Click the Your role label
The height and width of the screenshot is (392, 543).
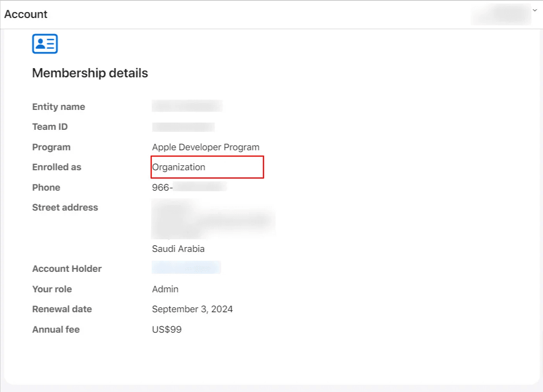(x=52, y=289)
